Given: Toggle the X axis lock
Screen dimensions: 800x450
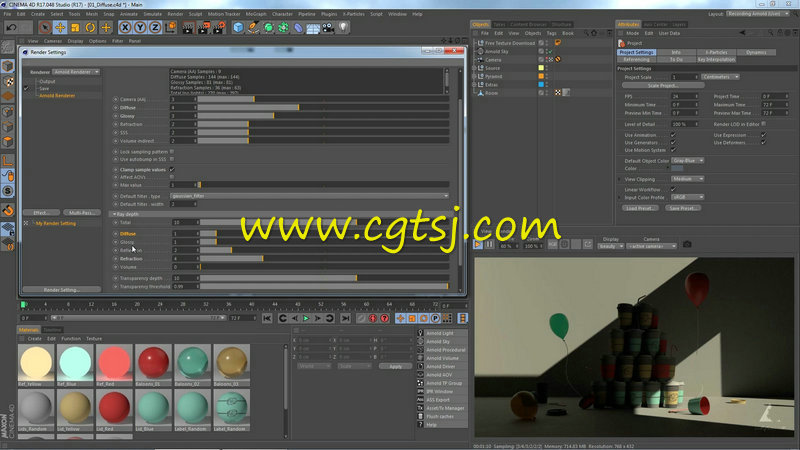Looking at the screenshot, I should (125, 28).
